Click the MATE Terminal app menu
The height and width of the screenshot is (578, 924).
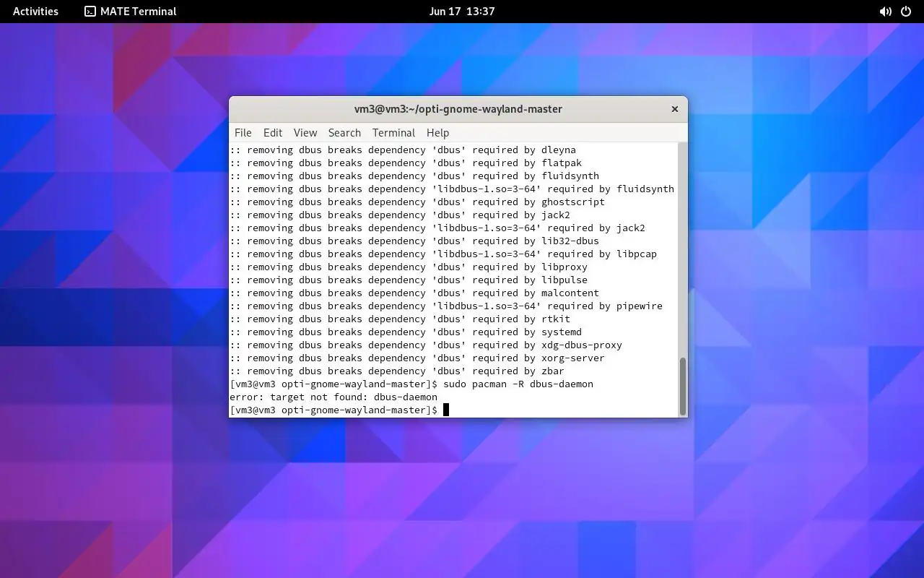(131, 11)
